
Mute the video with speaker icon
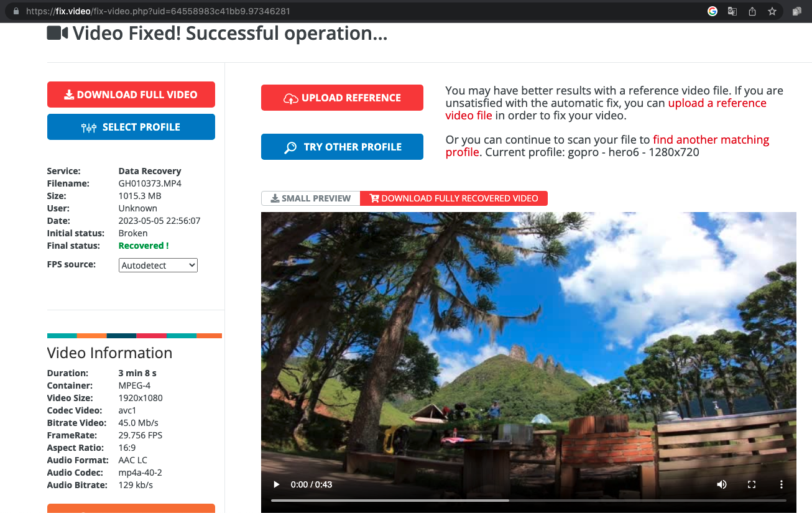tap(722, 484)
